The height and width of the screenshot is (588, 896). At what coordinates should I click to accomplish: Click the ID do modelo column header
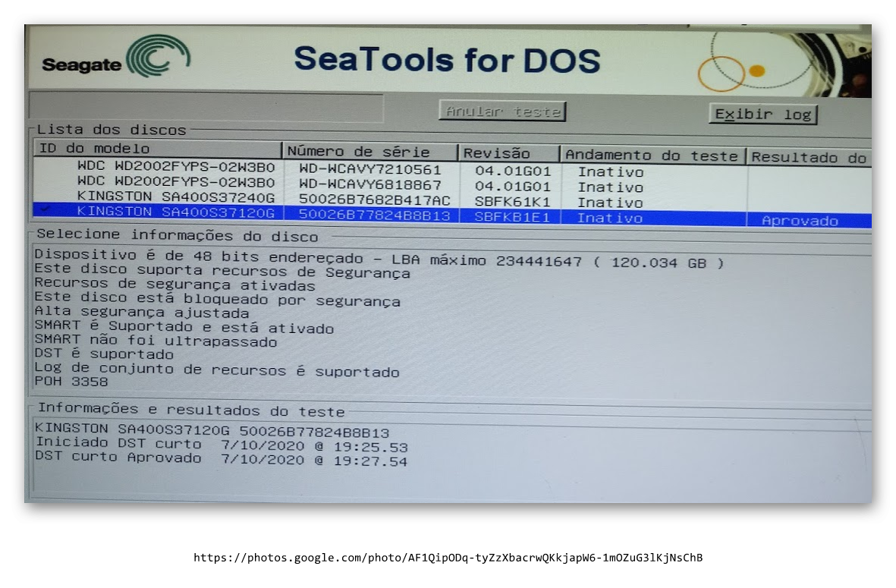[x=157, y=149]
